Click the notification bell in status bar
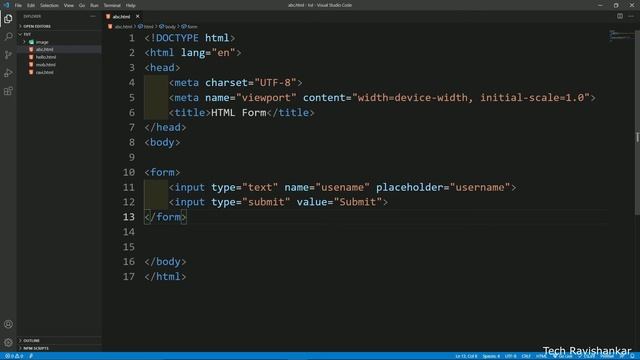The width and height of the screenshot is (640, 360). pos(632,356)
